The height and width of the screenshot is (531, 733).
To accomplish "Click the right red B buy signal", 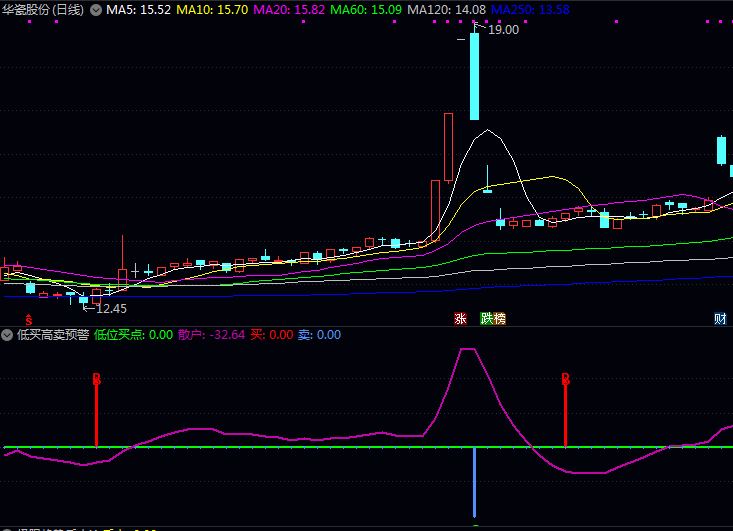I will tap(565, 380).
